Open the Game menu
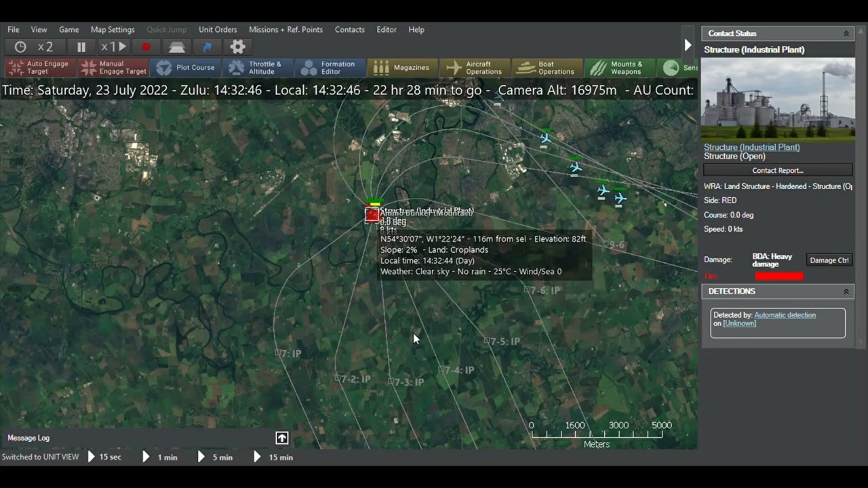The image size is (868, 488). [x=68, y=30]
